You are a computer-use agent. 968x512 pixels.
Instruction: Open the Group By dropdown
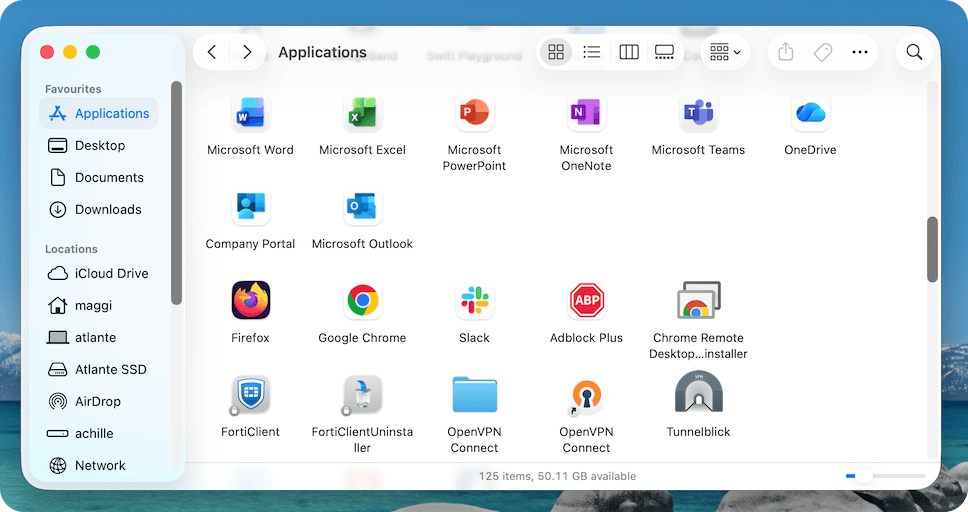(724, 52)
